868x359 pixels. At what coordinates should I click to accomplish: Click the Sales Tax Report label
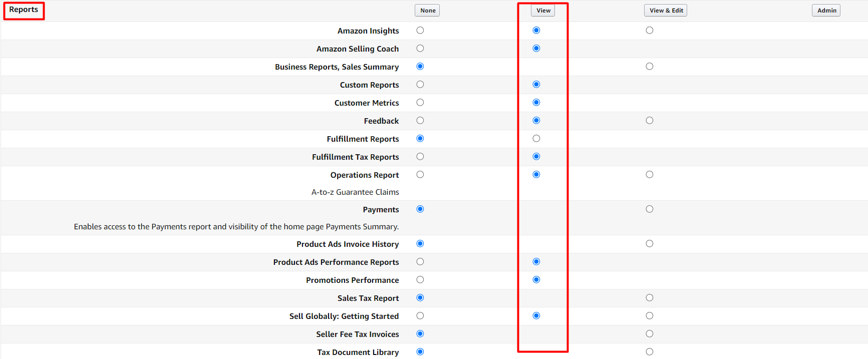point(368,298)
